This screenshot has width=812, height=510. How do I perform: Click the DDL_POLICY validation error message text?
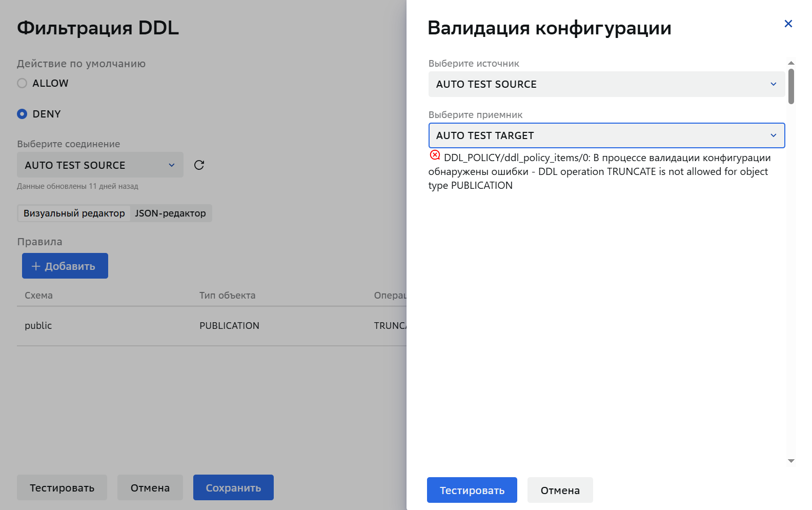[600, 171]
